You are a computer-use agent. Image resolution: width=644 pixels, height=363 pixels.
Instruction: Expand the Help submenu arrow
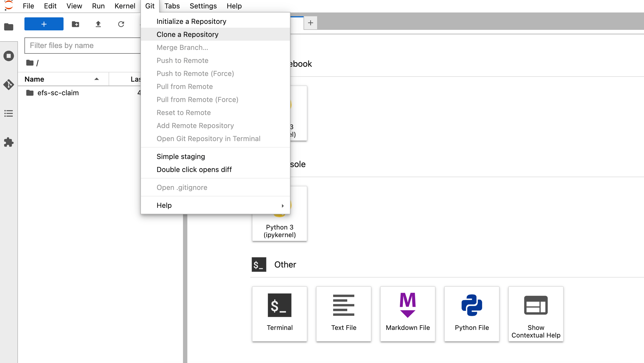point(283,206)
